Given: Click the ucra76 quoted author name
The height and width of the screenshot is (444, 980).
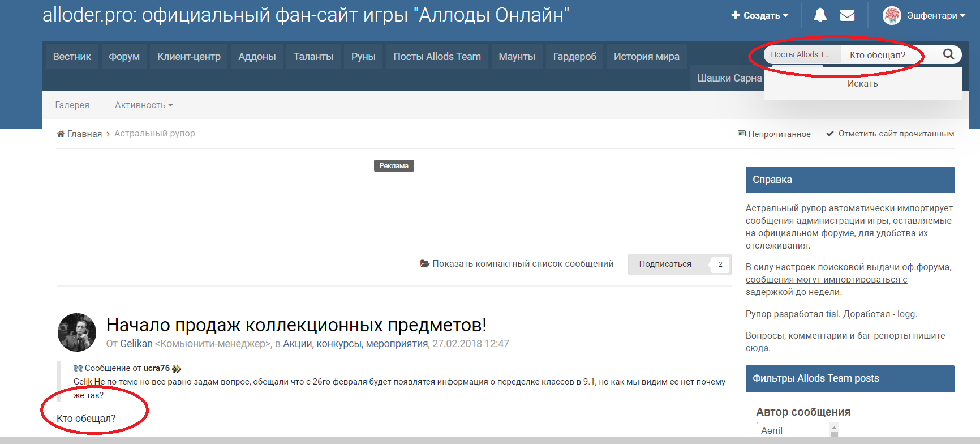Looking at the screenshot, I should click(x=157, y=368).
